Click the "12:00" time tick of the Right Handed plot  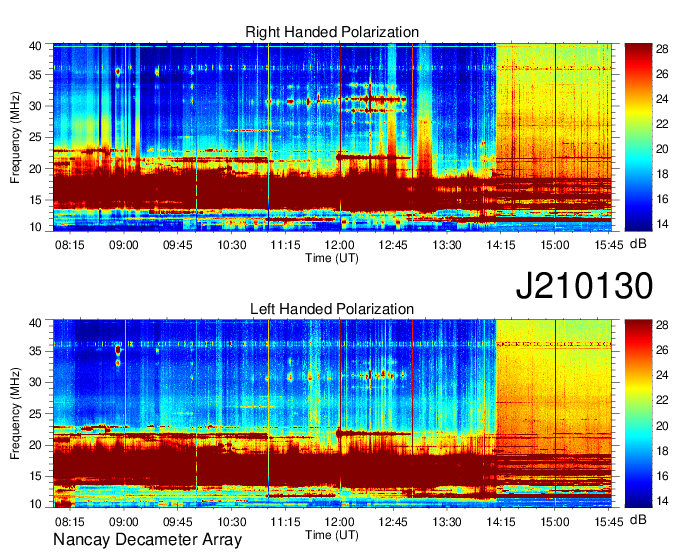(339, 245)
